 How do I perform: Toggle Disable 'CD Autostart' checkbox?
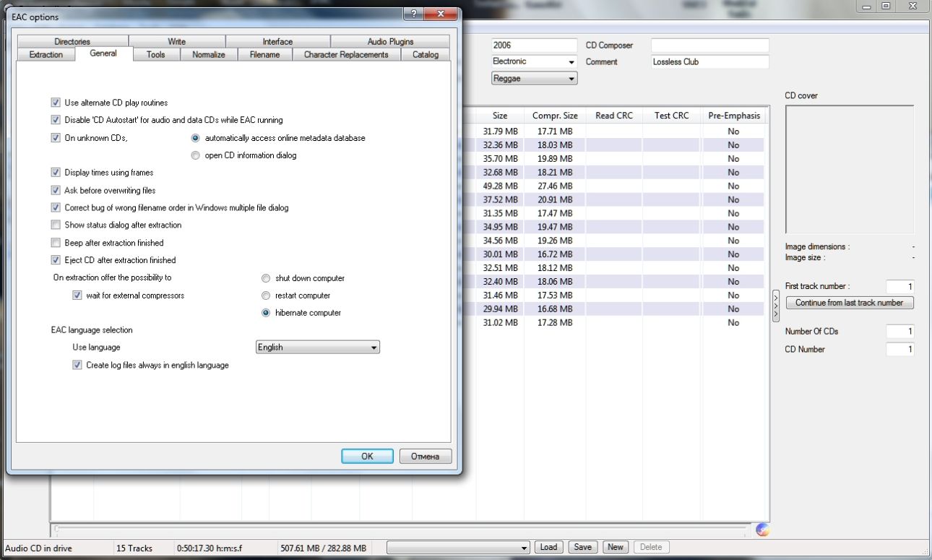[56, 120]
